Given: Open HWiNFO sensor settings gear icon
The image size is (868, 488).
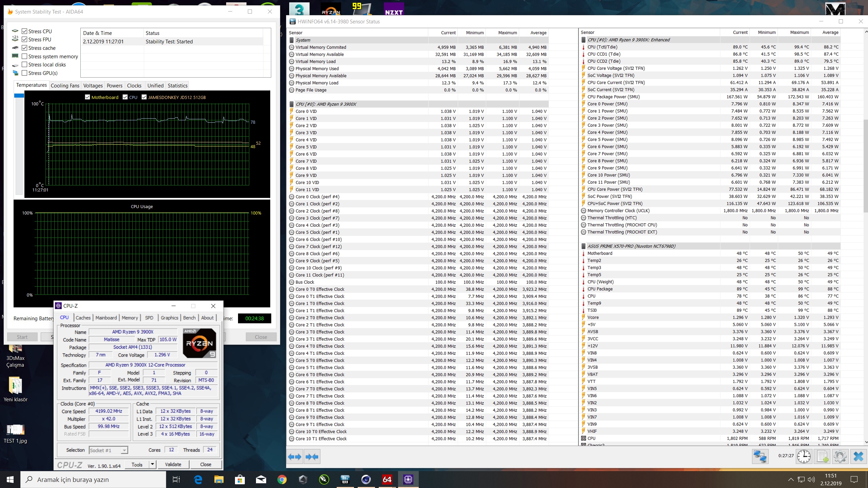Looking at the screenshot, I should [x=840, y=456].
